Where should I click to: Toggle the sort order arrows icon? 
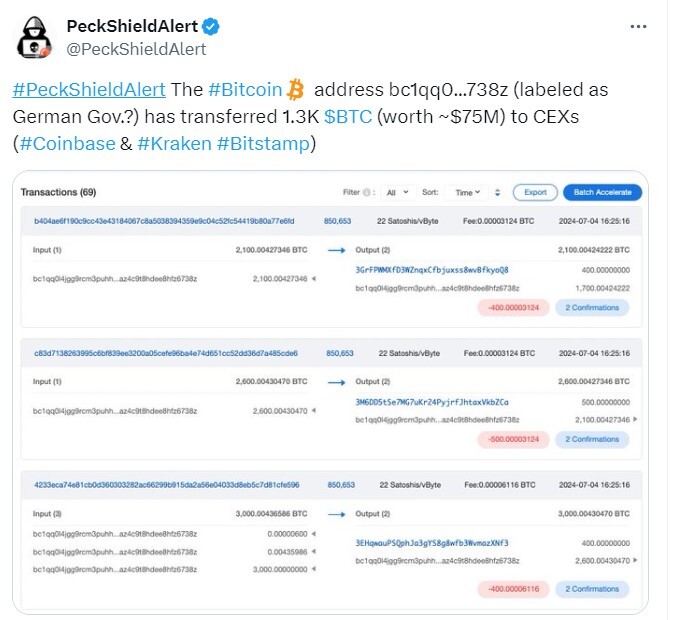pyautogui.click(x=497, y=193)
